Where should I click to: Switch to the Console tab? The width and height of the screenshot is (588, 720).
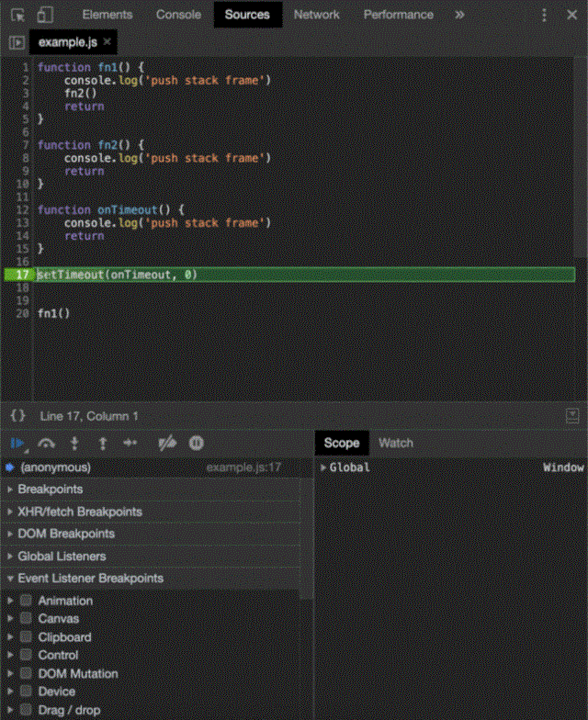click(x=178, y=15)
